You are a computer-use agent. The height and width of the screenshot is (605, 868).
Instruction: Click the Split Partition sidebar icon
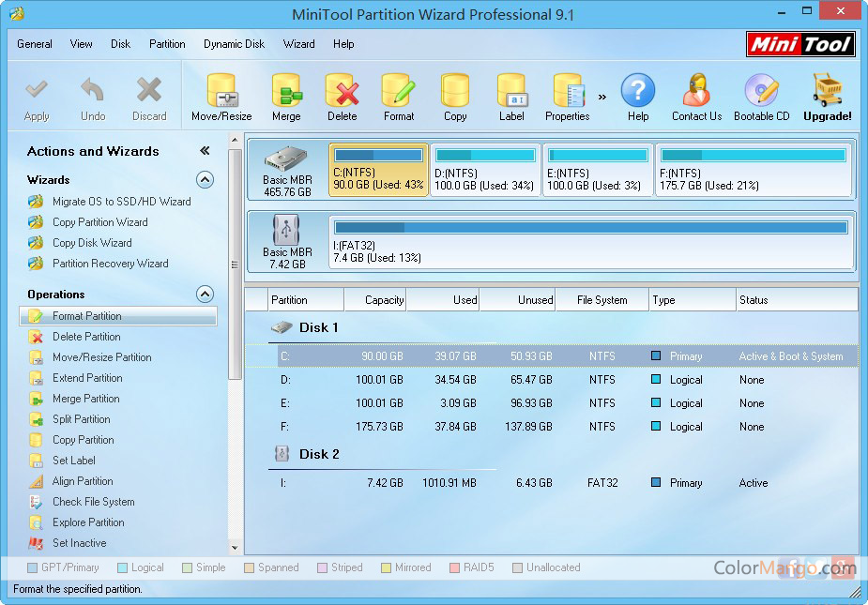click(36, 419)
